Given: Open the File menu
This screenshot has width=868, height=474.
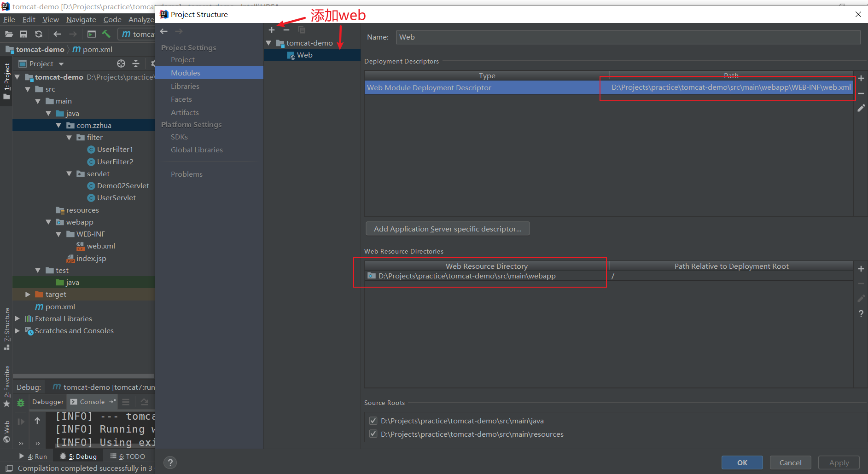Looking at the screenshot, I should pyautogui.click(x=9, y=19).
